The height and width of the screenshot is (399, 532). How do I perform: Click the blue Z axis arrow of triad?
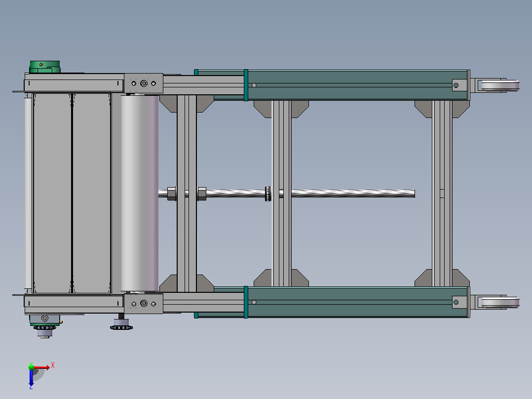[31, 378]
